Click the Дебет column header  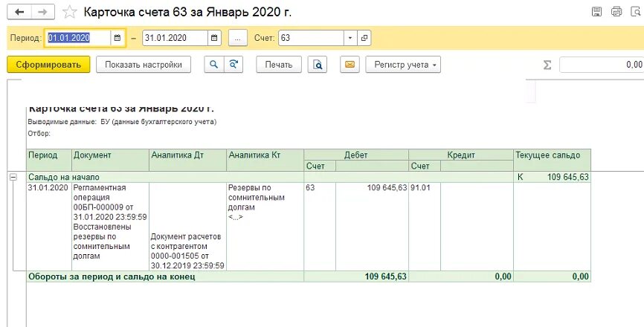tap(356, 155)
